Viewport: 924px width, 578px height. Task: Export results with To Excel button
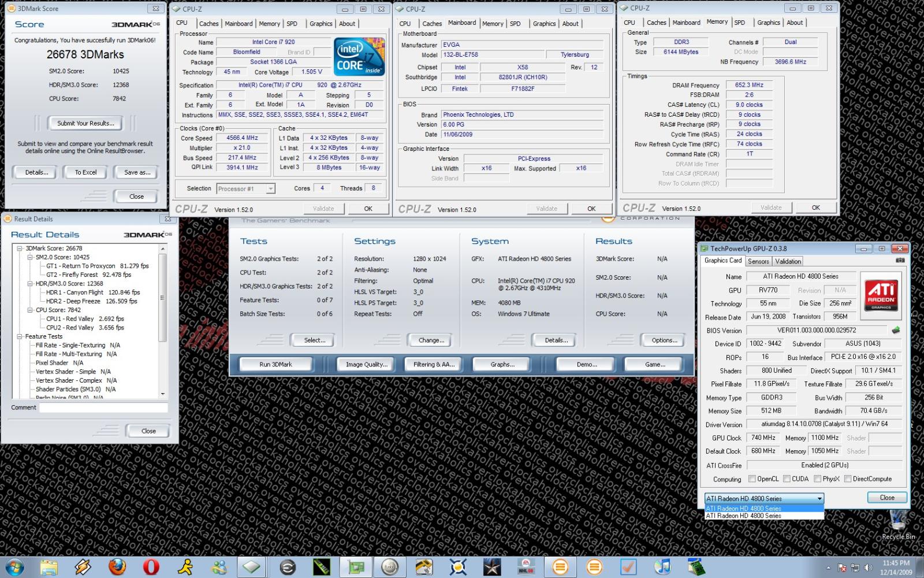click(85, 172)
